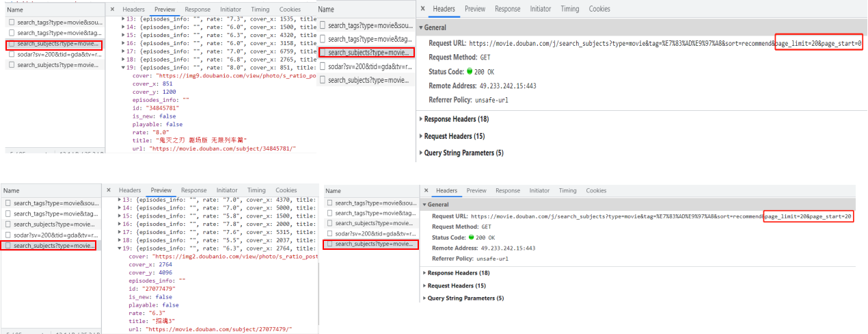Close the details pane with page_start=0 URL
Image resolution: width=868 pixels, height=334 pixels.
click(422, 9)
